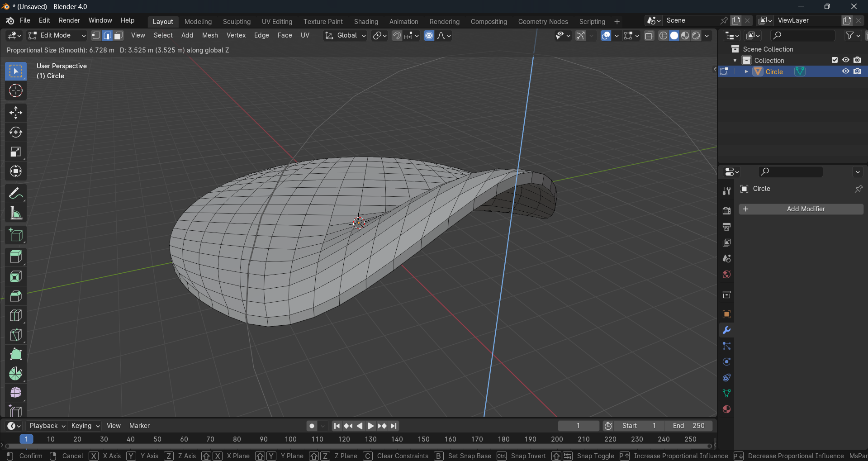Viewport: 868px width, 461px height.
Task: Choose the Poly Build tool
Action: pos(16,354)
